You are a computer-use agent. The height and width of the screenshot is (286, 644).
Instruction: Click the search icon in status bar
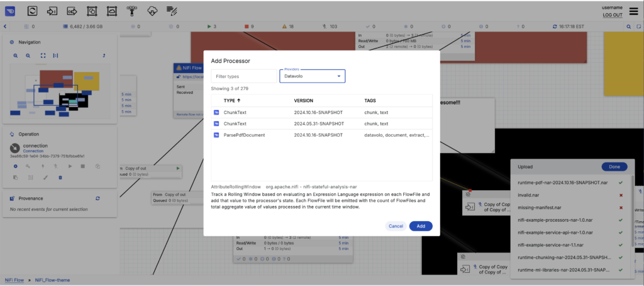tap(629, 26)
